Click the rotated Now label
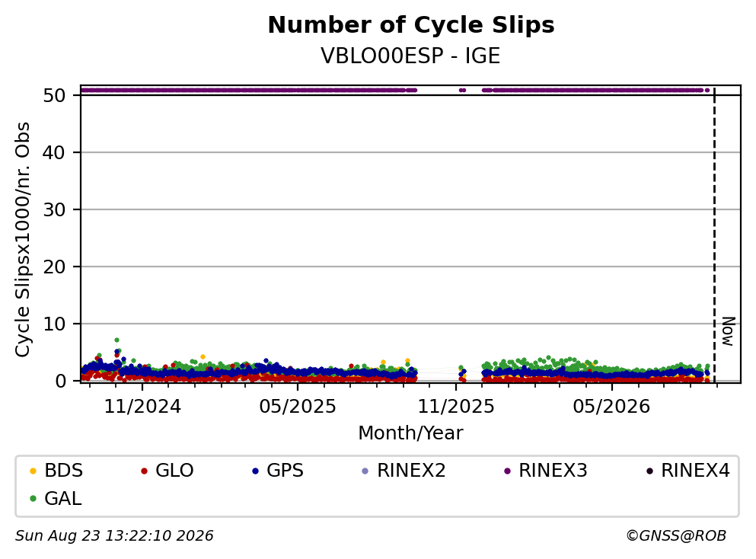 (x=729, y=331)
